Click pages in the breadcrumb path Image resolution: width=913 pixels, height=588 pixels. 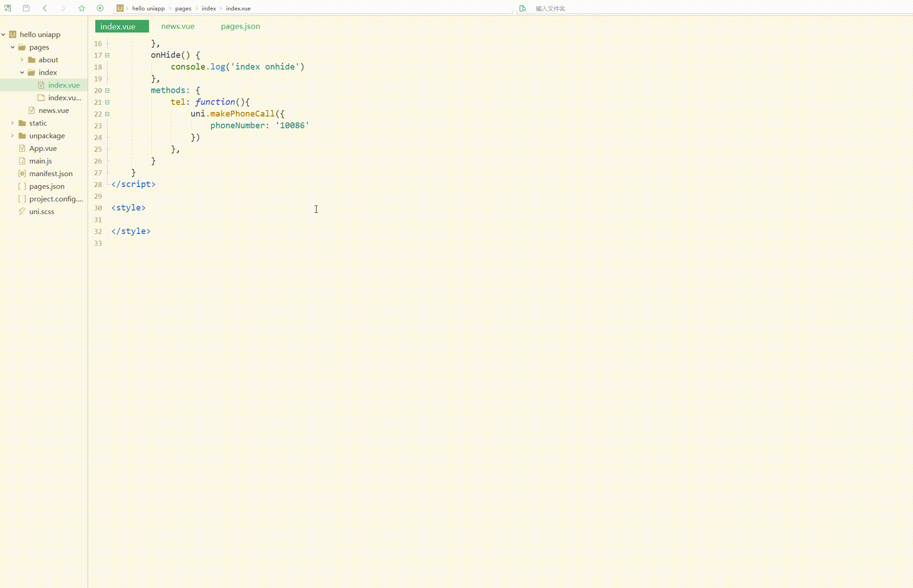pos(183,9)
